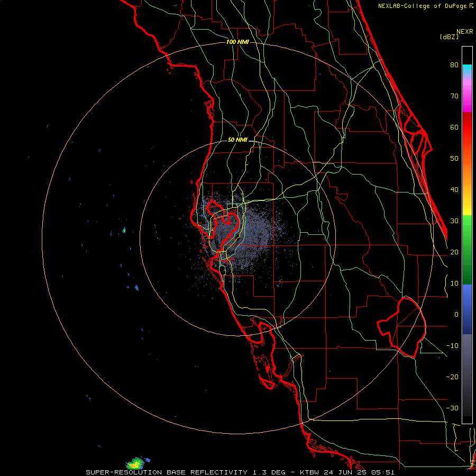Viewport: 476px width, 476px height.
Task: Click the 50 dBZ scale value
Action: 454,159
